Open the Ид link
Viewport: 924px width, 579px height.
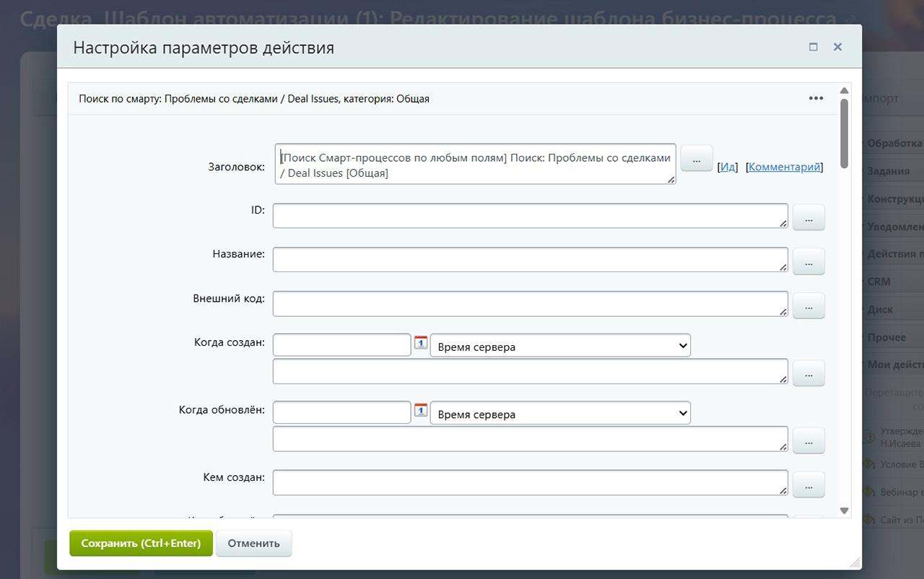(x=728, y=167)
